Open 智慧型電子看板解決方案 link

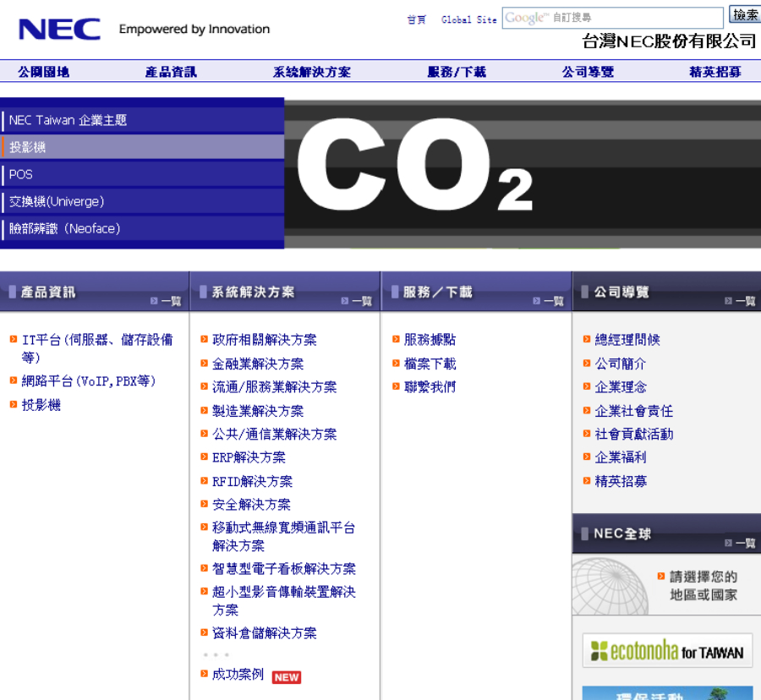[x=284, y=568]
